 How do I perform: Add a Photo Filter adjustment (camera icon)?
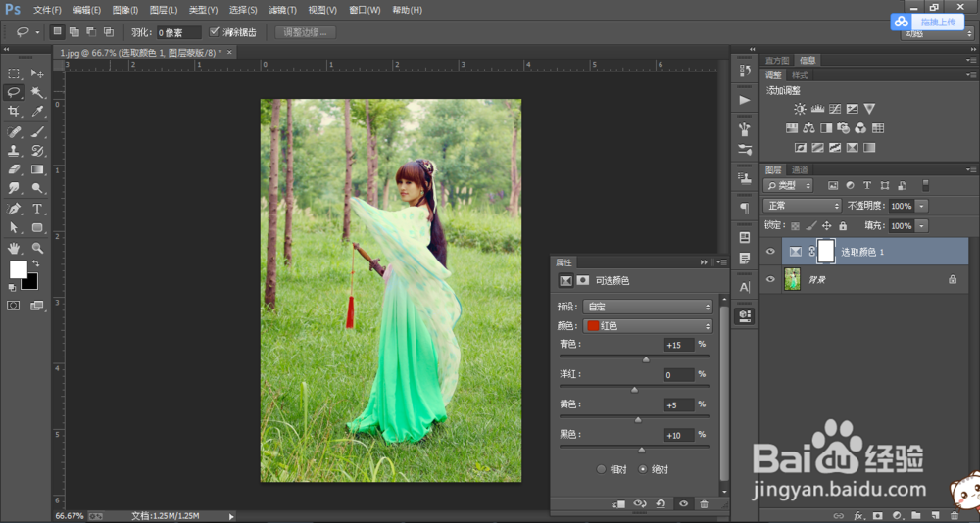point(843,128)
